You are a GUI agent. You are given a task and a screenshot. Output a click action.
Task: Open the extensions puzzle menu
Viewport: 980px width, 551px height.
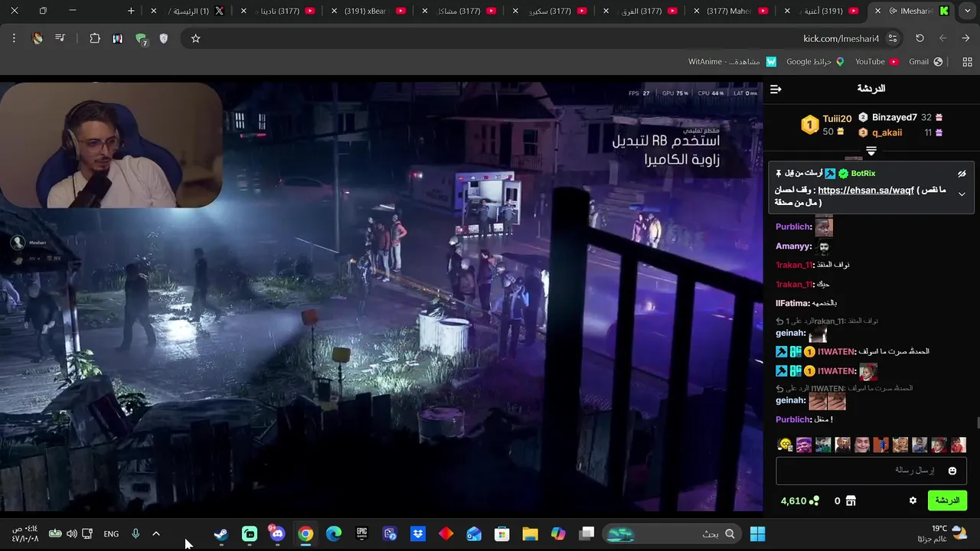point(95,38)
